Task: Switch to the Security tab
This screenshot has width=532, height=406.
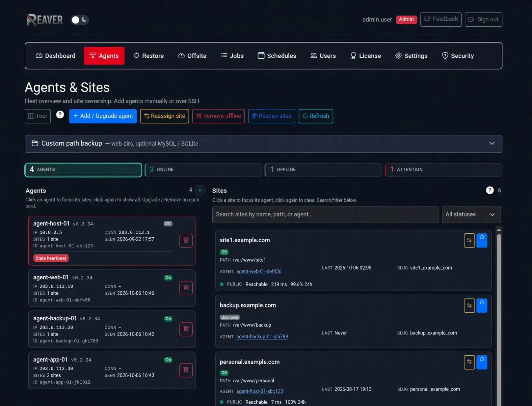Action: pyautogui.click(x=458, y=56)
